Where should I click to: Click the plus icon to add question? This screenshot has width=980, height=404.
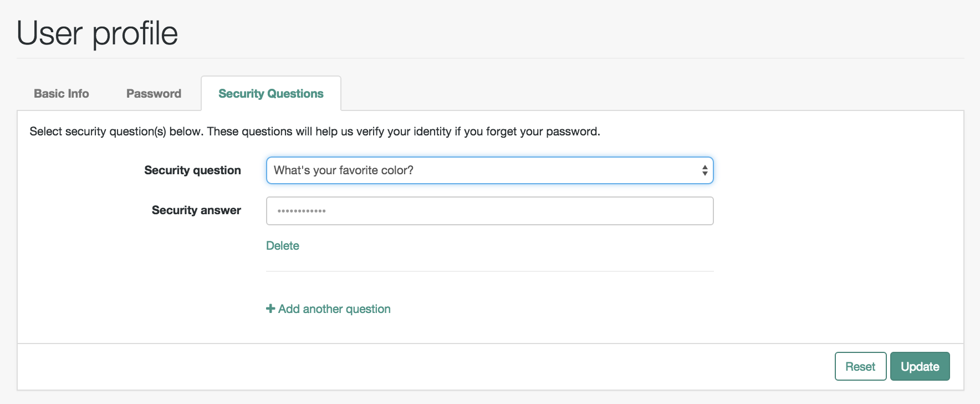[x=270, y=309]
